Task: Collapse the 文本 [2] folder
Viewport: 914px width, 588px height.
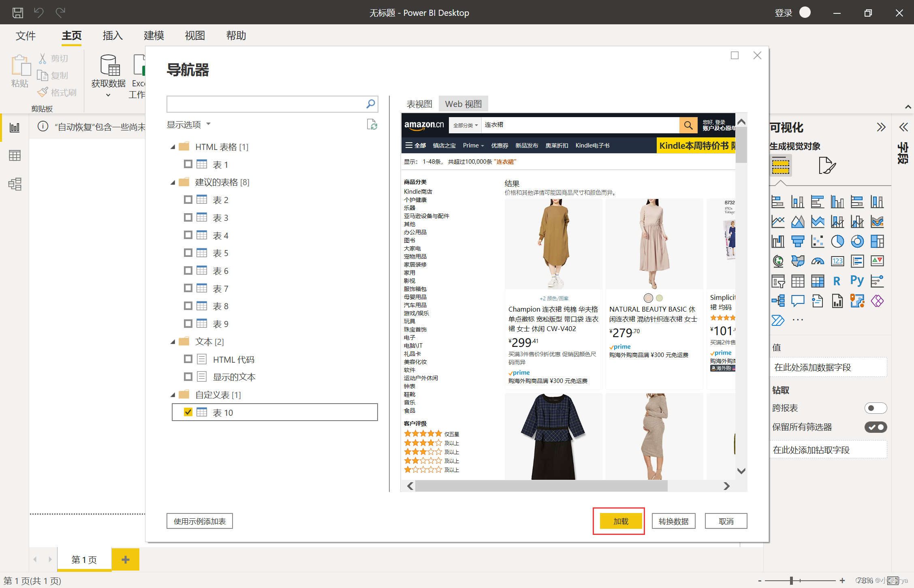Action: tap(173, 342)
